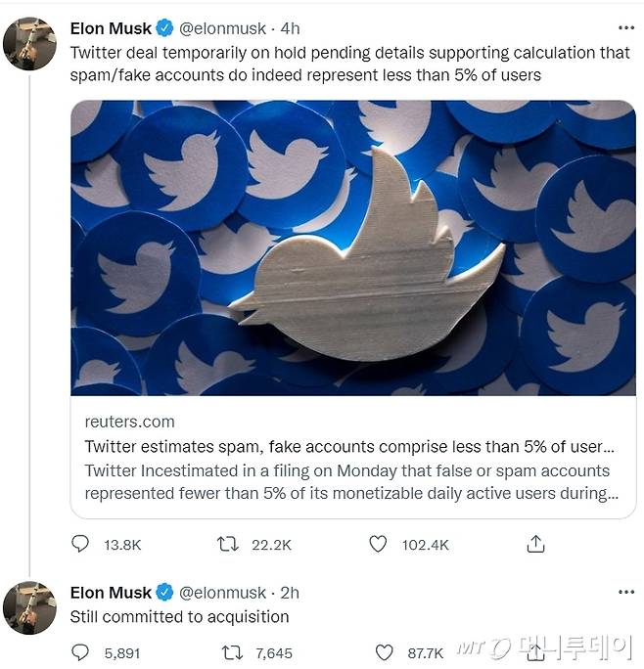
Task: Open the first tweet's 4h timestamp
Action: click(x=291, y=28)
